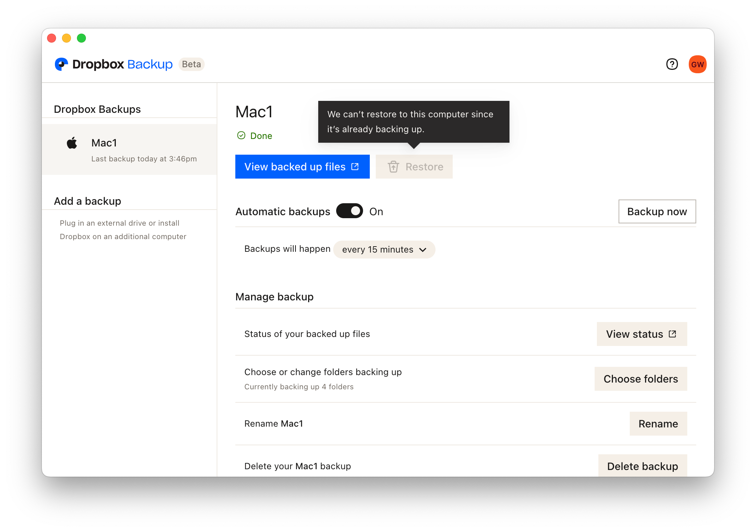This screenshot has height=532, width=756.
Task: Toggle automatic backups on/off switch
Action: click(x=350, y=211)
